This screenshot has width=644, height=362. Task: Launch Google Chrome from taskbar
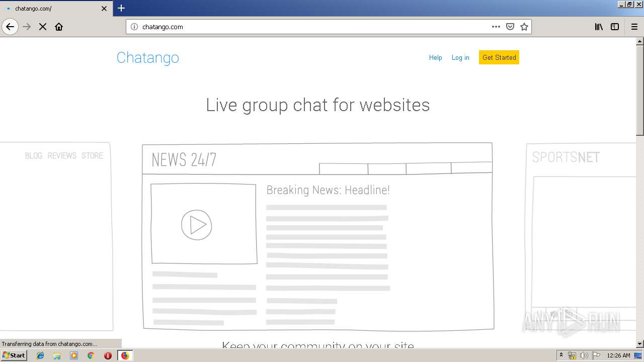click(91, 355)
